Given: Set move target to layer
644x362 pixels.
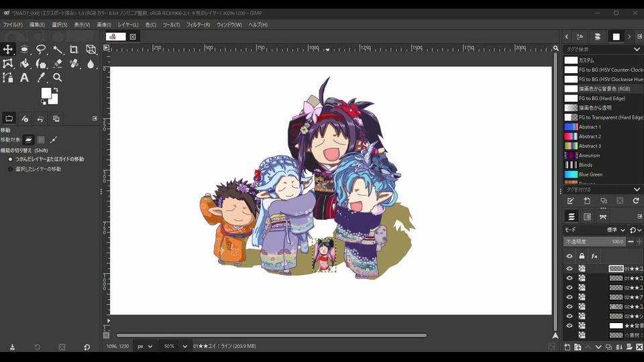Looking at the screenshot, I should 28,140.
